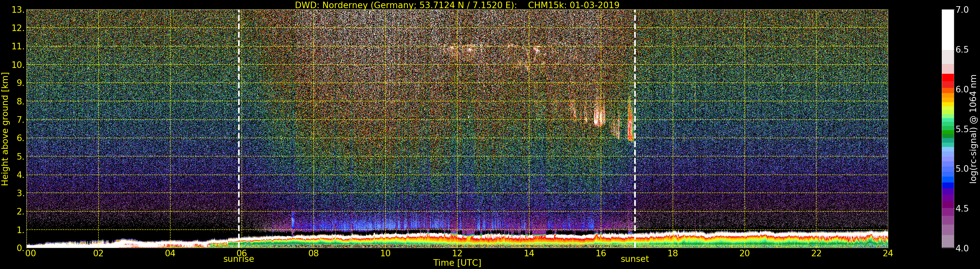The image size is (980, 269).
Task: Click the x-axis tick label '02'
Action: [98, 253]
